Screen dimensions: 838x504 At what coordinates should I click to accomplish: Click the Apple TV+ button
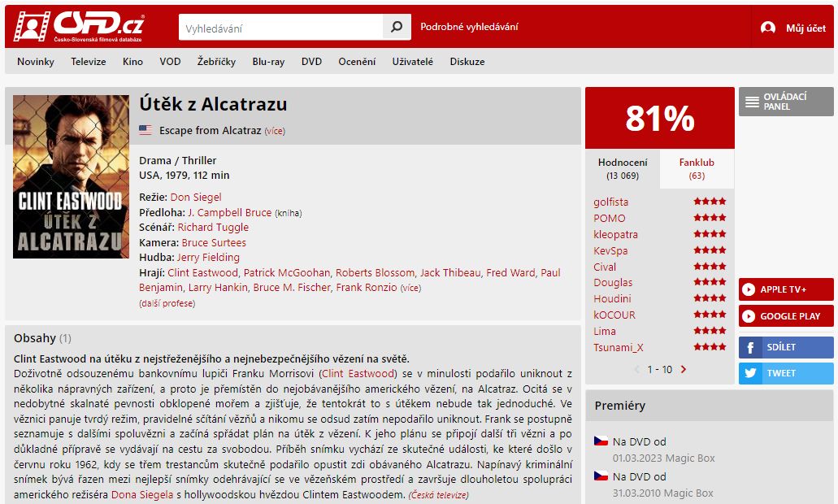click(x=786, y=289)
